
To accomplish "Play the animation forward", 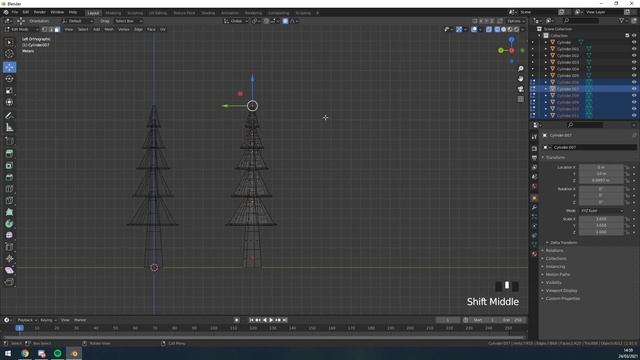I will (x=271, y=320).
